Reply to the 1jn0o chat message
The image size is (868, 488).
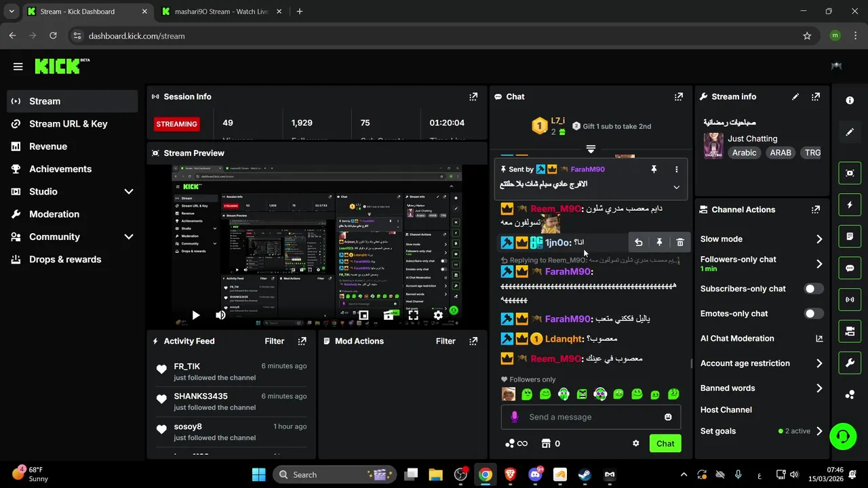pyautogui.click(x=638, y=243)
